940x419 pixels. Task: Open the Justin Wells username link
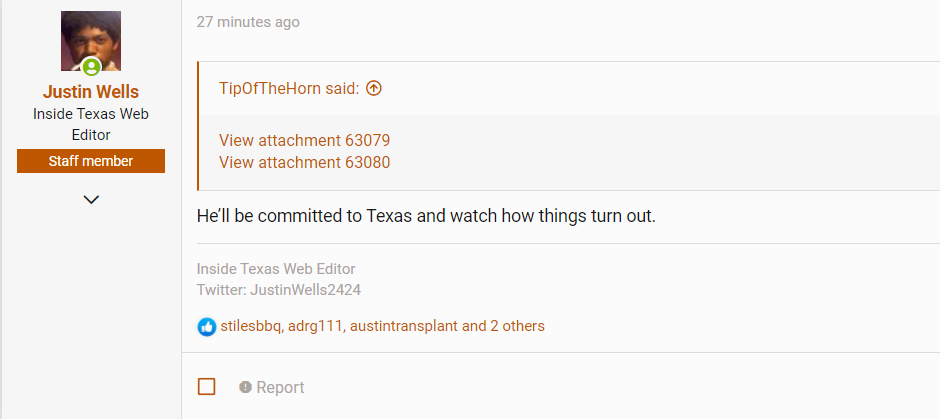click(91, 92)
